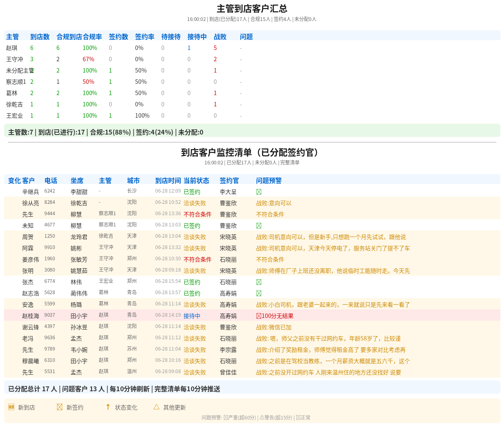Screen dimensions: 504x440
Task: Select supervisor 王守冲 in summary table
Action: click(15, 59)
